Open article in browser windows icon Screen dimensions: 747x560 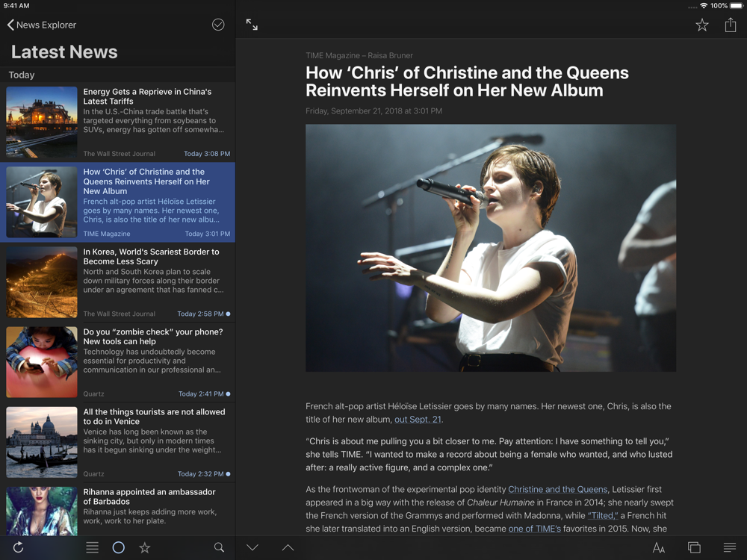pos(694,547)
